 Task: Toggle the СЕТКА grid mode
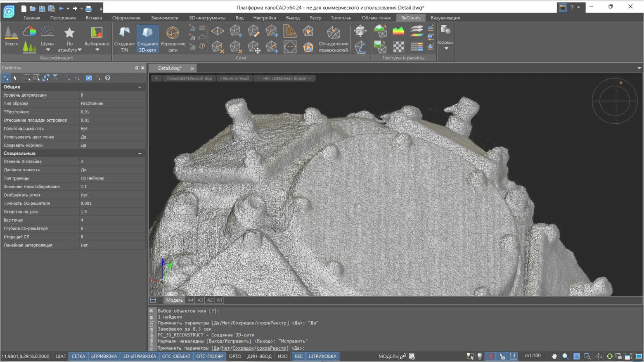(x=78, y=356)
